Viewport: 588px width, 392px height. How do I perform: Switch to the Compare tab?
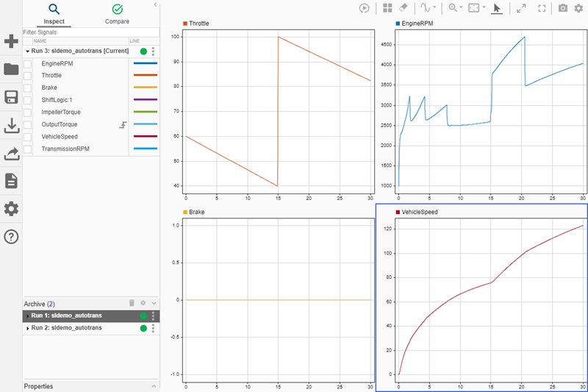tap(117, 13)
